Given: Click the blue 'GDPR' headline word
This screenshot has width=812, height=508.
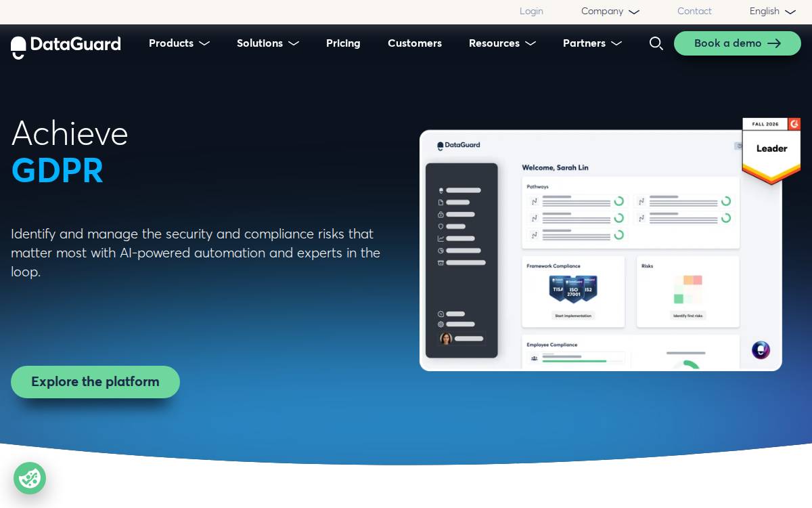Looking at the screenshot, I should tap(58, 171).
